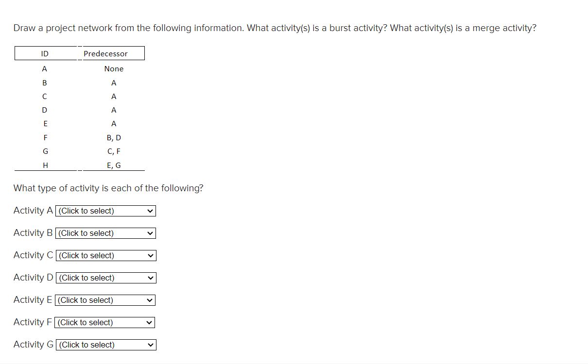Viewport: 588px width, 364px height.
Task: Click the dropdown arrow for Activity F
Action: (x=149, y=322)
